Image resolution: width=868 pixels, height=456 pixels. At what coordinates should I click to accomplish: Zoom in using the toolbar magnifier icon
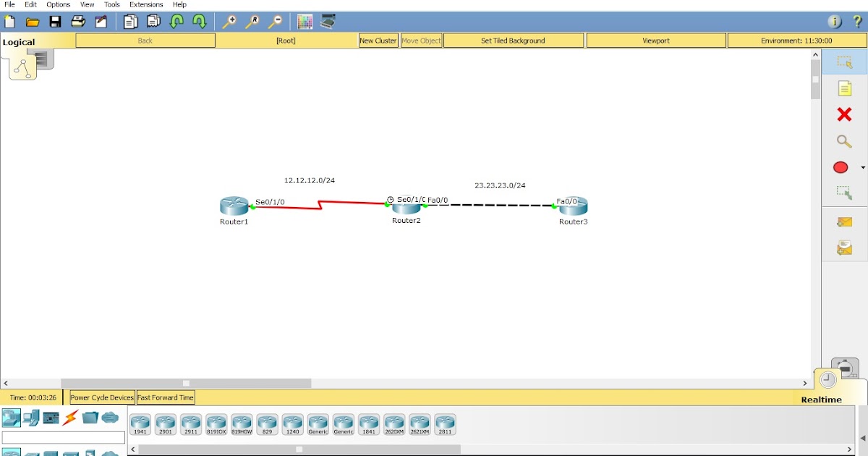[230, 22]
